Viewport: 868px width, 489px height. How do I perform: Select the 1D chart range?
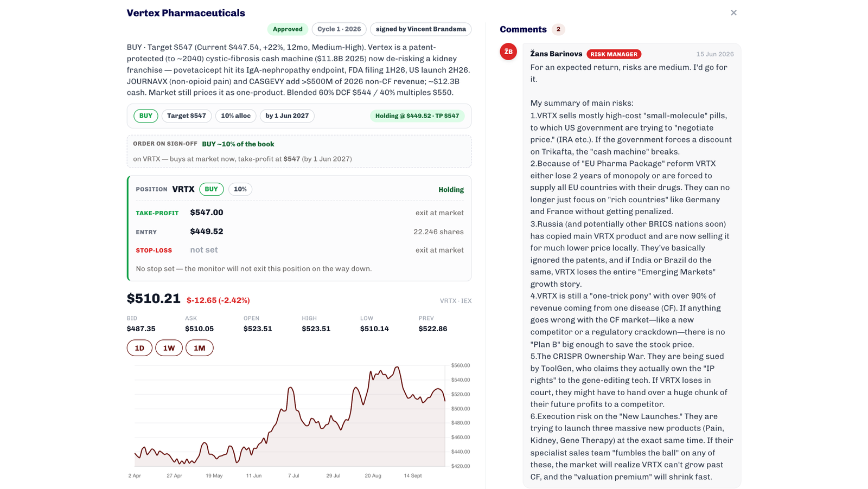139,348
